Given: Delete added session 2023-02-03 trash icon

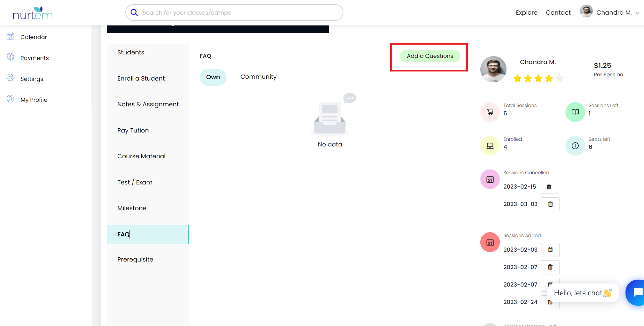Looking at the screenshot, I should [x=550, y=250].
